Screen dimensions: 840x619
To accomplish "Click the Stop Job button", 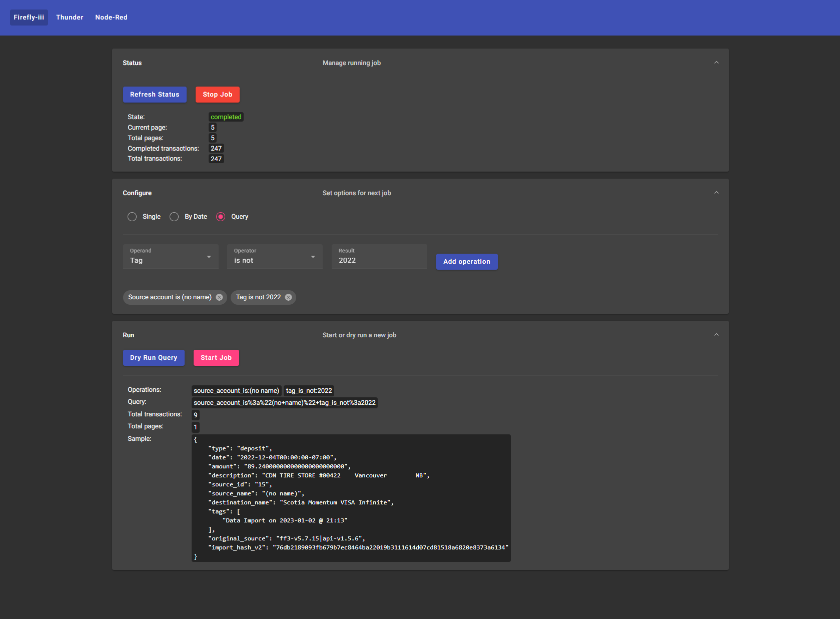I will [218, 95].
